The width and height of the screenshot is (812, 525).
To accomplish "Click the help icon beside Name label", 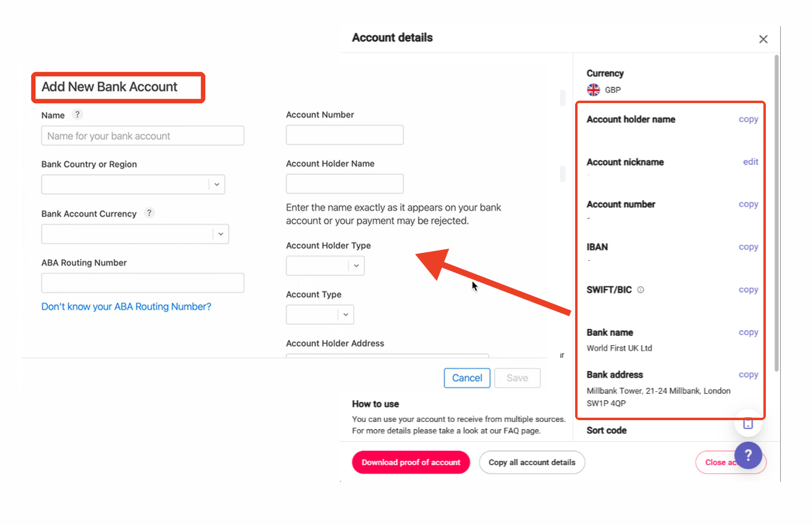I will (77, 114).
